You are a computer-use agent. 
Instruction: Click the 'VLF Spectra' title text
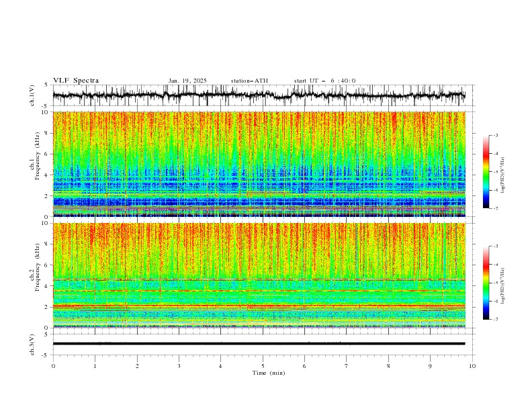pos(76,81)
